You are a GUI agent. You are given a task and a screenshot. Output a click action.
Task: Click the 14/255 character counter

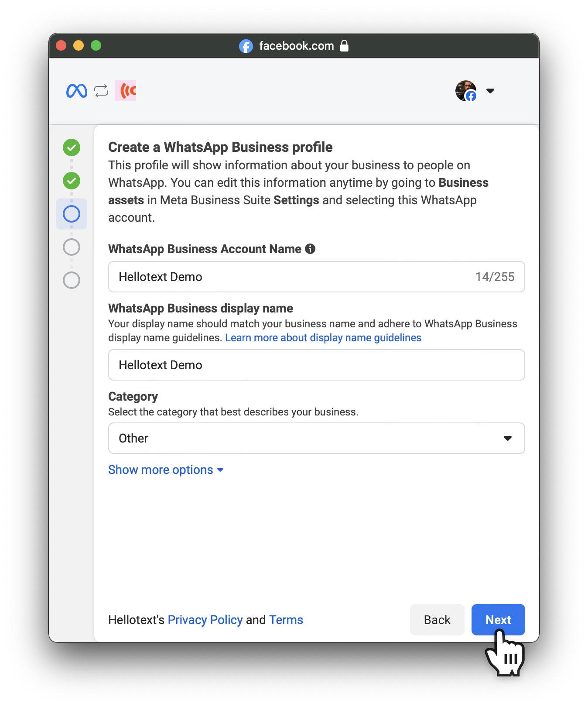(x=495, y=277)
